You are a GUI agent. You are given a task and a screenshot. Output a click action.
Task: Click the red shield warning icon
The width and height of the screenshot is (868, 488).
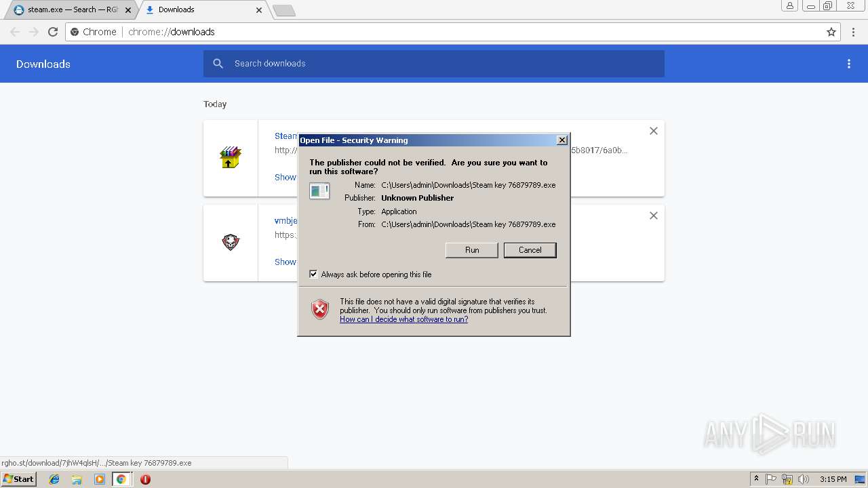click(x=320, y=310)
